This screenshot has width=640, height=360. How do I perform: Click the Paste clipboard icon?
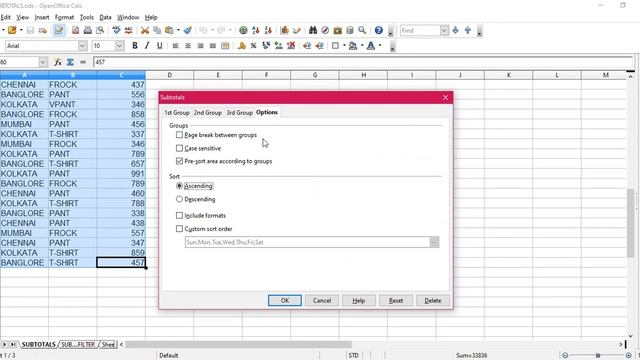169,30
